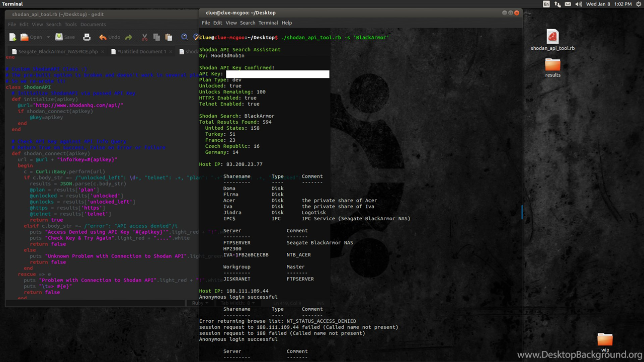Click the Print icon in gedit toolbar

pos(87,37)
